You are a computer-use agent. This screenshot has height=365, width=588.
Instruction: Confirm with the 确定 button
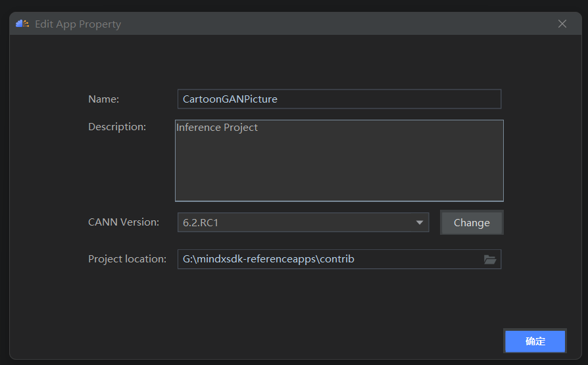point(535,341)
